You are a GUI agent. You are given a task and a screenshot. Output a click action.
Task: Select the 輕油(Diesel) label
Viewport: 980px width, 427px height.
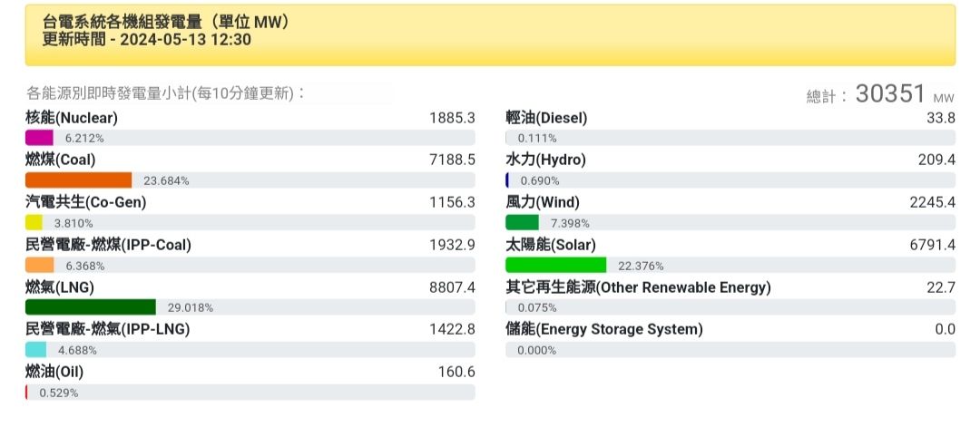point(546,118)
